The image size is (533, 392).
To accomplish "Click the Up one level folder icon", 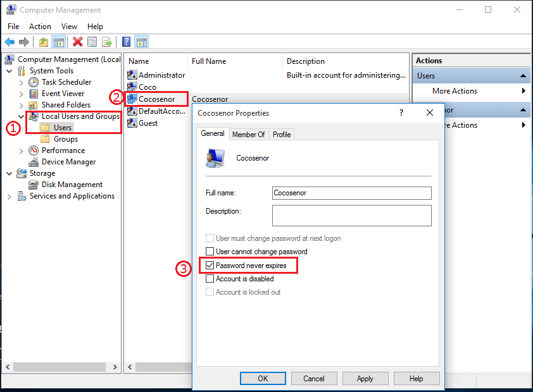I will pos(43,42).
